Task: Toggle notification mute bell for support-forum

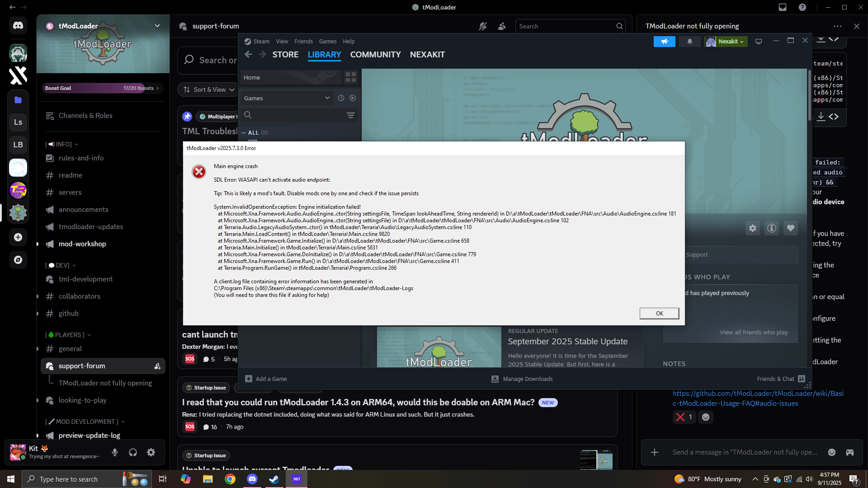Action: tap(483, 26)
